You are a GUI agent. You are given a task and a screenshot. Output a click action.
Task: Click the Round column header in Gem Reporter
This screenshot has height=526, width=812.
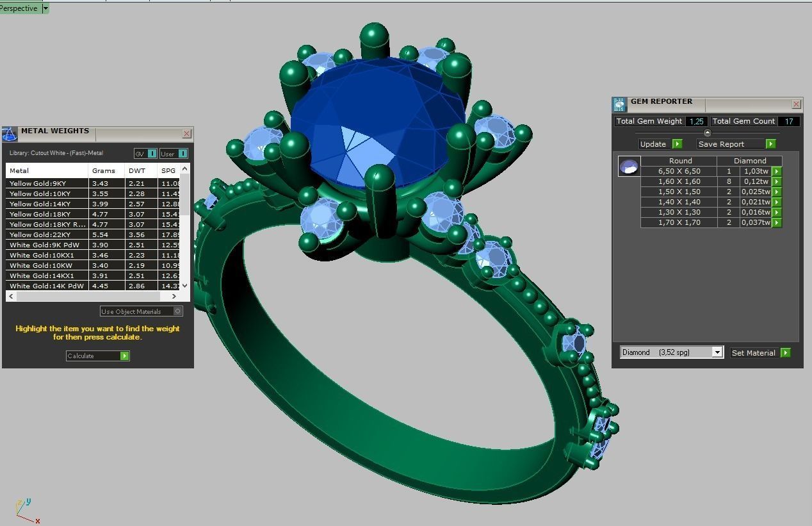pos(680,161)
